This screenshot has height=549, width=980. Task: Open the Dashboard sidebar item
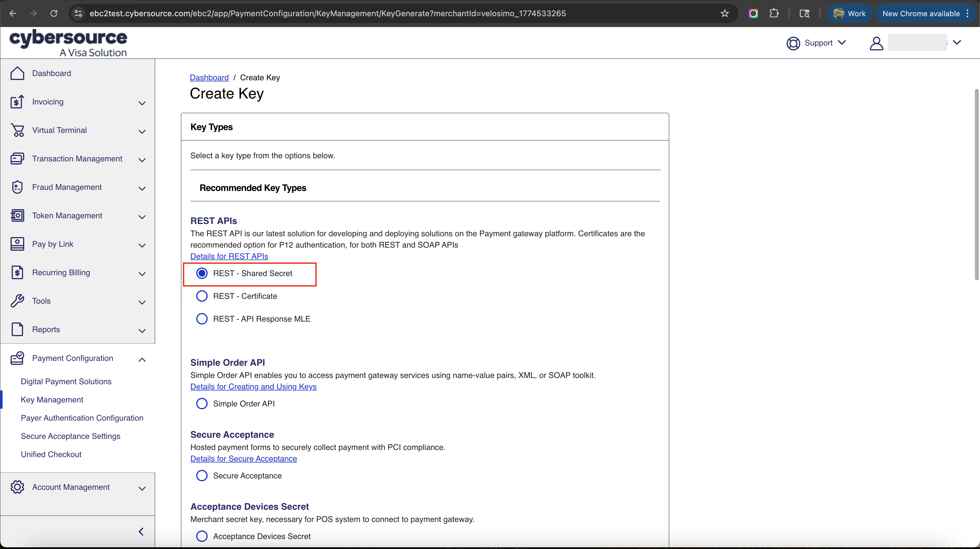coord(52,73)
